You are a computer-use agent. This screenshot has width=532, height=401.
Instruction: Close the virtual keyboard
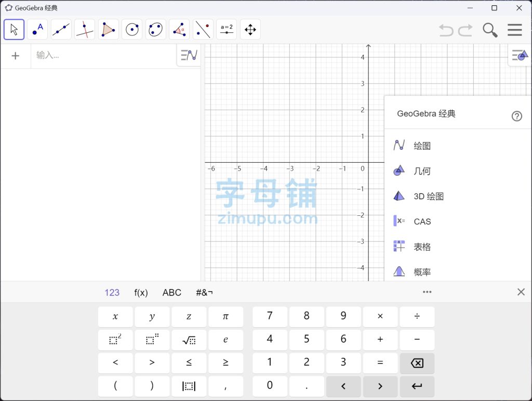pyautogui.click(x=521, y=292)
